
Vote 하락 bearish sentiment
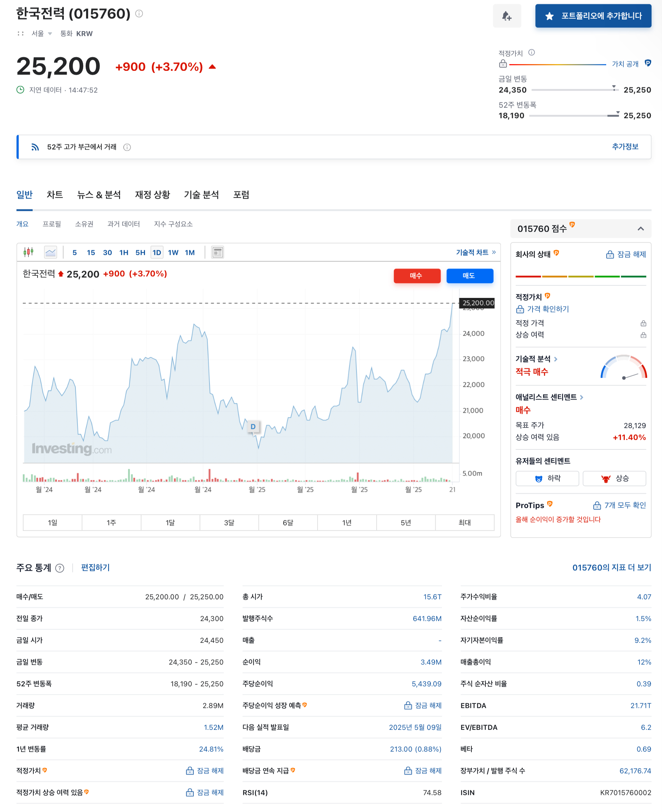click(547, 478)
